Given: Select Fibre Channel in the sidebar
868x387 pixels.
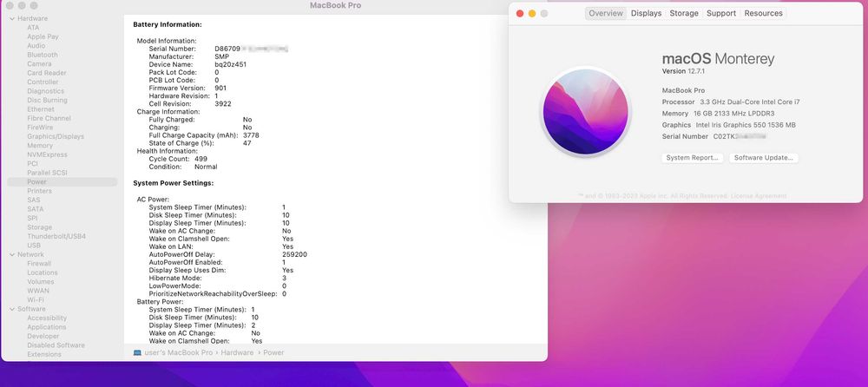Looking at the screenshot, I should (x=49, y=118).
